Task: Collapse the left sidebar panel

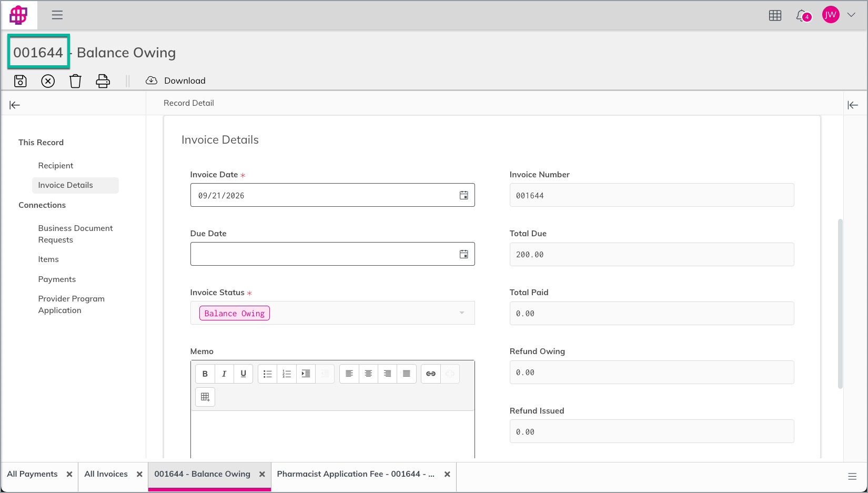Action: (x=15, y=105)
